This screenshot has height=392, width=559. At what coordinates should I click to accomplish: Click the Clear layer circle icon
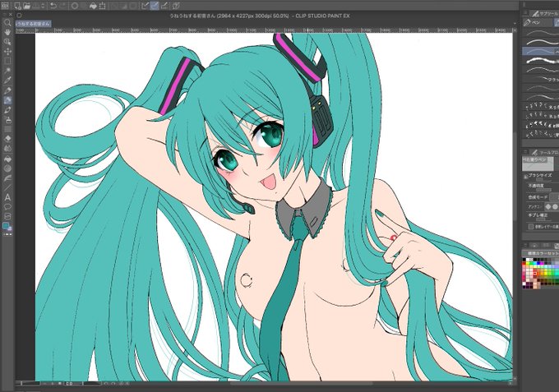tap(75, 6)
